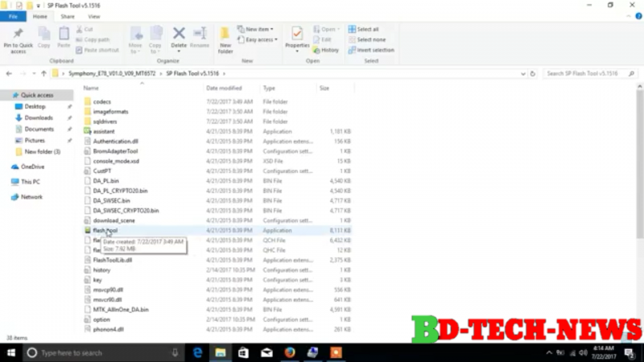Click the Up directory arrow
The image size is (644, 362).
coord(43,73)
